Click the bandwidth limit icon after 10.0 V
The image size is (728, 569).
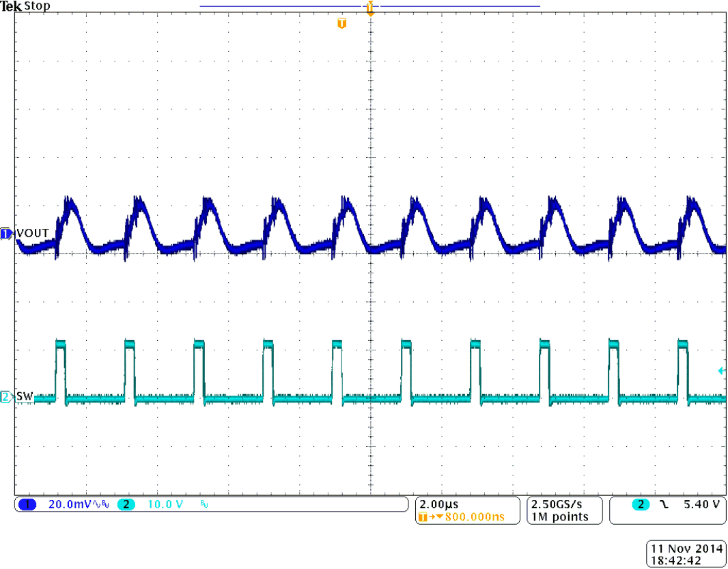coord(204,505)
